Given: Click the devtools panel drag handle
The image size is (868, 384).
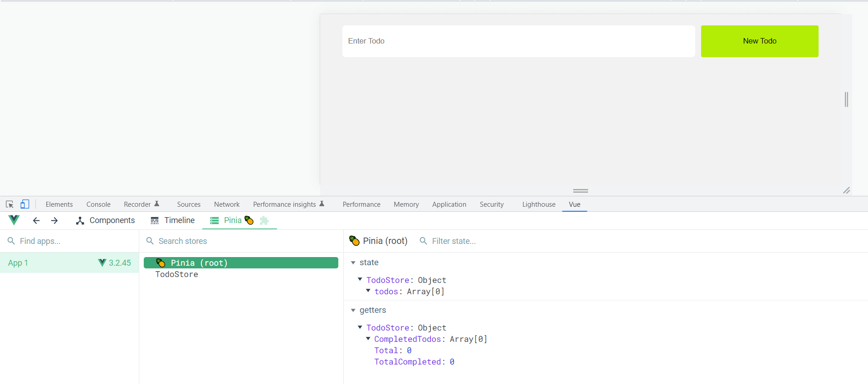Looking at the screenshot, I should click(x=580, y=191).
